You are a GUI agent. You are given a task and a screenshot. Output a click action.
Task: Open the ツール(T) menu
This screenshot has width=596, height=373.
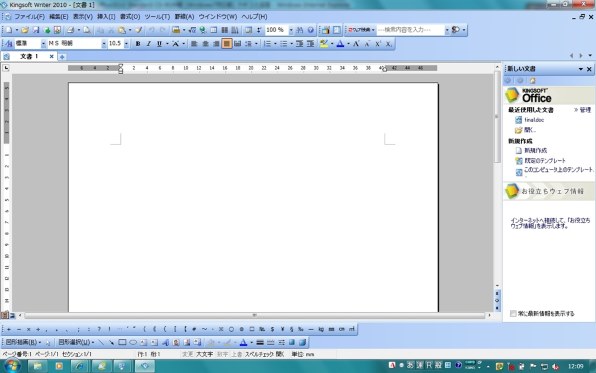157,17
